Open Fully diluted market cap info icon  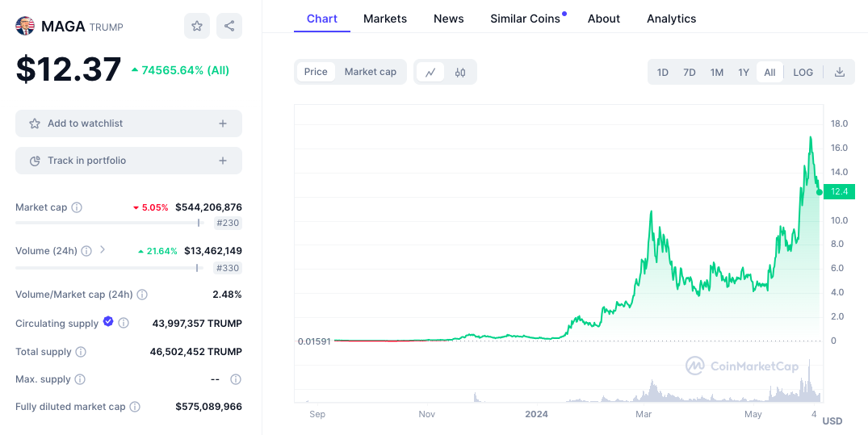click(x=135, y=407)
